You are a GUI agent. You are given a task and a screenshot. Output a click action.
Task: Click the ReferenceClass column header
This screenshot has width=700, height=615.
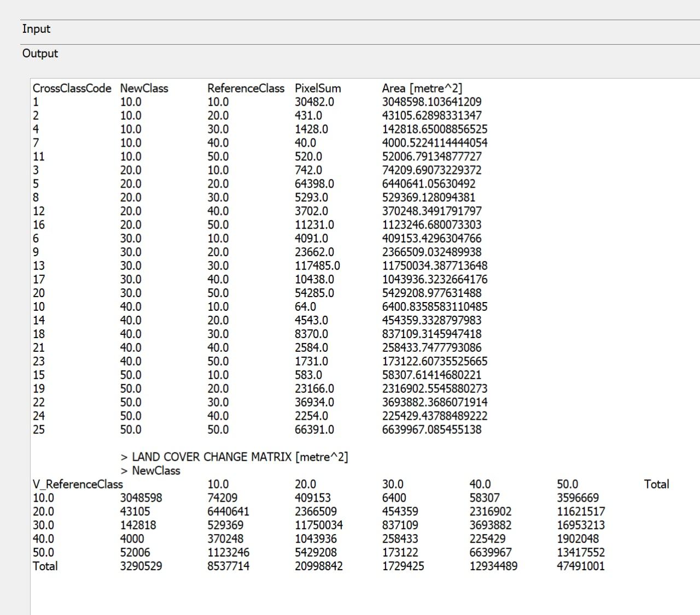pos(246,88)
